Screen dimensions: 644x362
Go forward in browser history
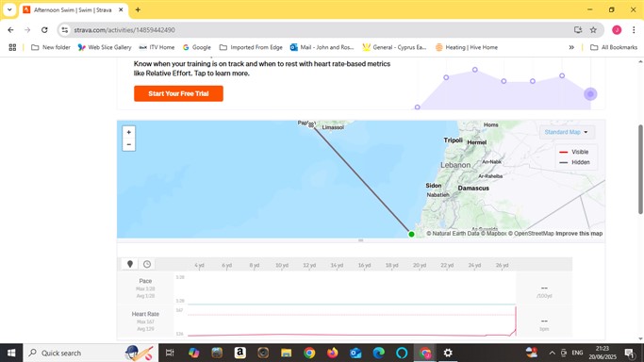click(27, 30)
